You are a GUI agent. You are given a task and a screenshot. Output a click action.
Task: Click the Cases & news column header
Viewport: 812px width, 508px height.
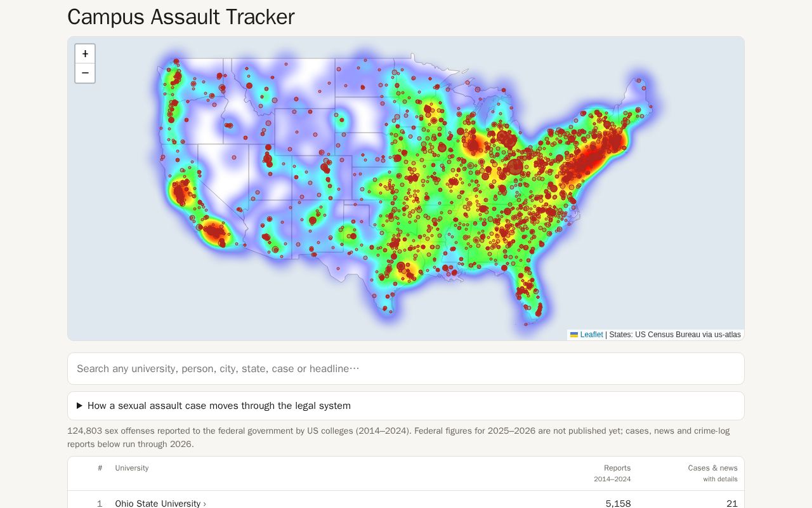pos(712,473)
